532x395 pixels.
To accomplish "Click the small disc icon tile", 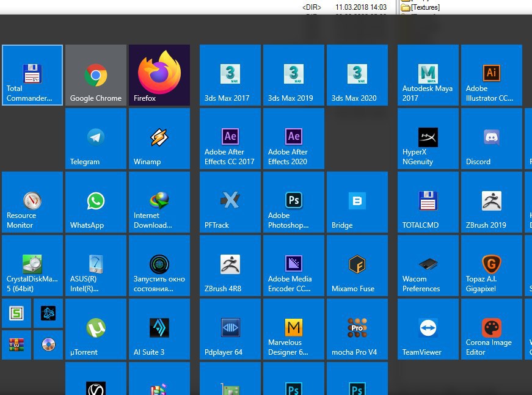I will click(48, 345).
